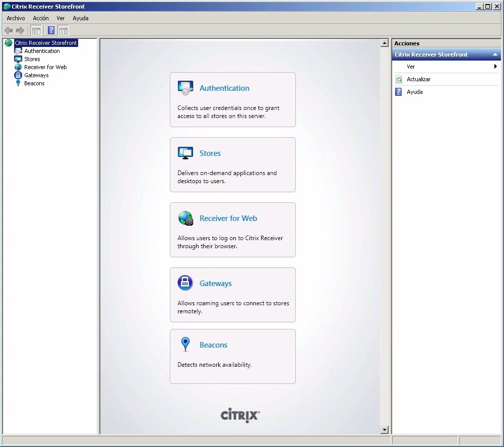
Task: Click text 'Detects network availability.'
Action: coord(214,365)
